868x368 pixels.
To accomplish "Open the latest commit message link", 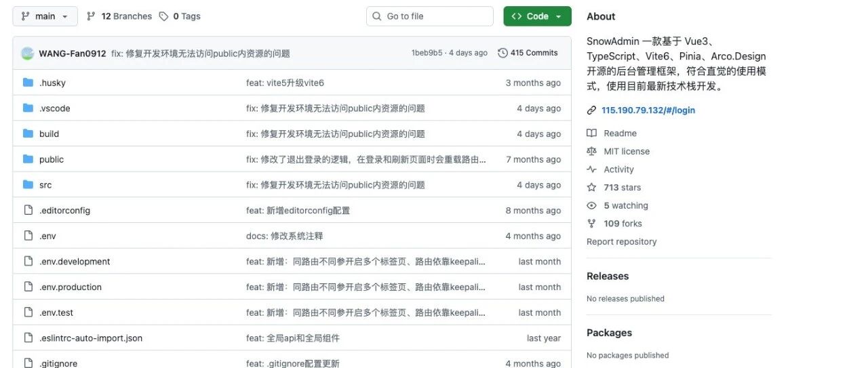I will point(201,54).
